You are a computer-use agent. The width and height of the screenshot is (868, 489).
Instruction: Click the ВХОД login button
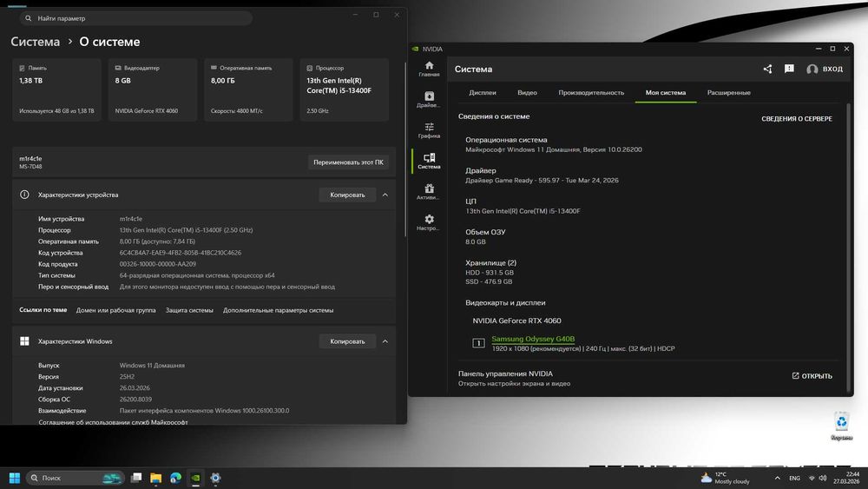(x=825, y=69)
